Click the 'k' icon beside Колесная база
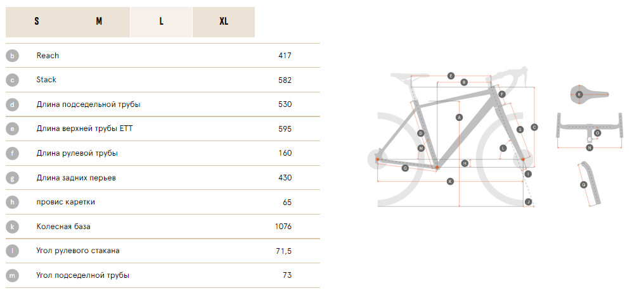644x300 pixels. tap(12, 227)
